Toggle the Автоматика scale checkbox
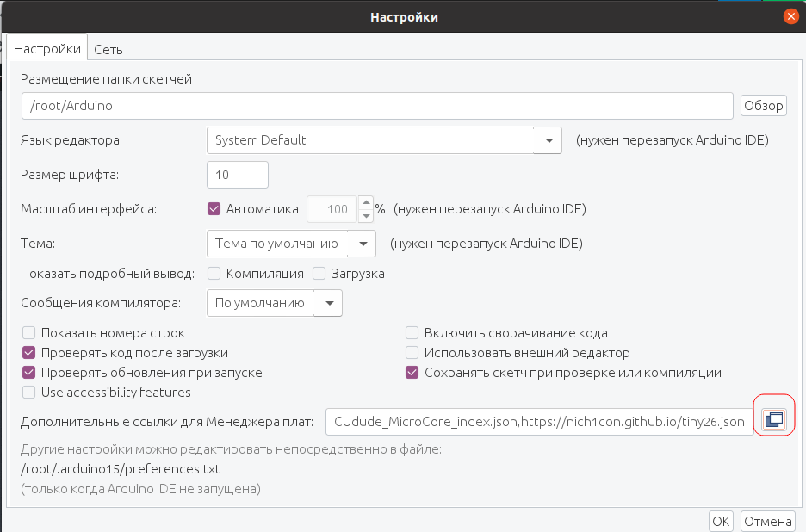 [x=214, y=208]
